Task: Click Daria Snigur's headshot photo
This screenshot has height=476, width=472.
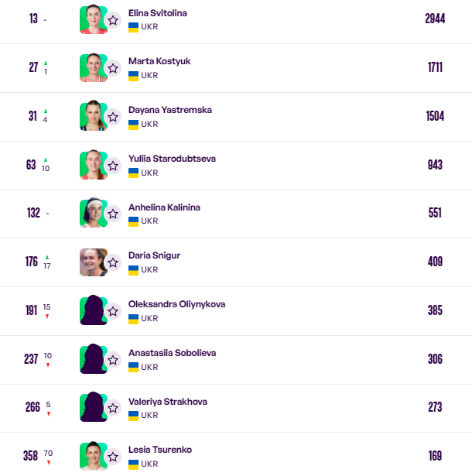Action: point(92,262)
